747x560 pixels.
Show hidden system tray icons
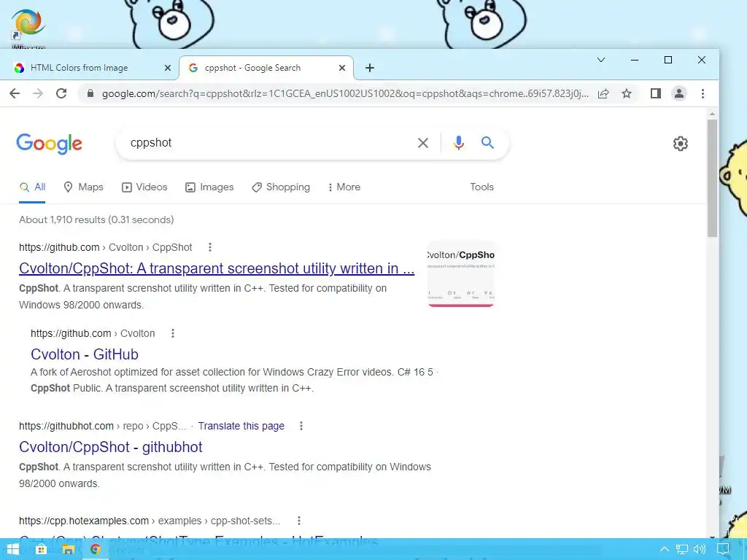[x=665, y=550]
